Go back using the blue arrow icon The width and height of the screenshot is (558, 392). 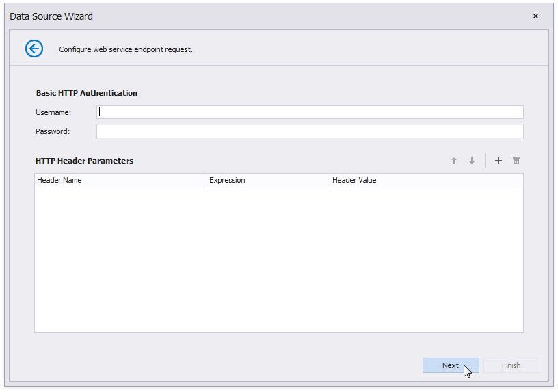click(x=34, y=49)
